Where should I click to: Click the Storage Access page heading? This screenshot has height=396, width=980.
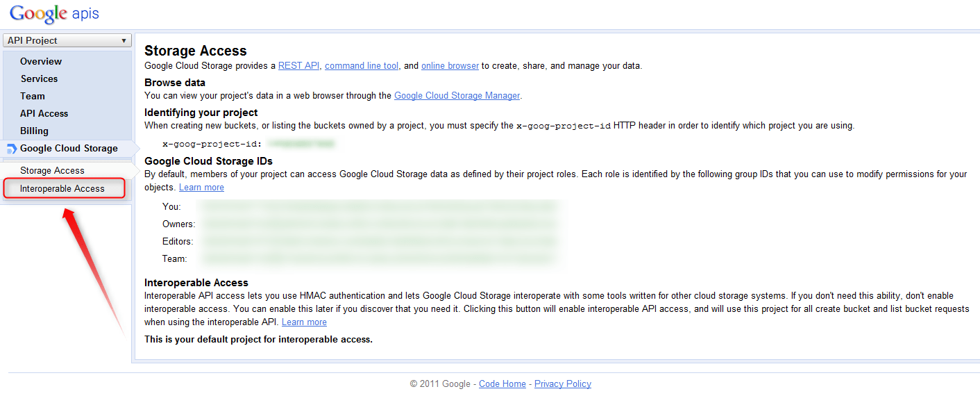click(x=196, y=51)
